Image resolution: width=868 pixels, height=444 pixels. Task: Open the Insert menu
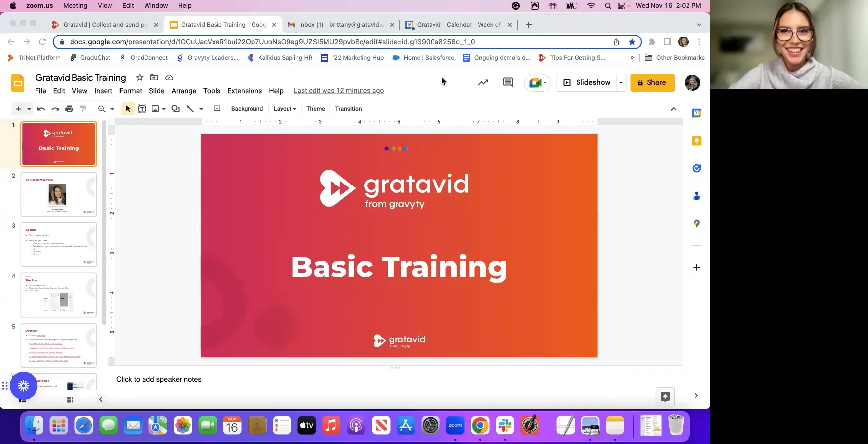point(104,91)
